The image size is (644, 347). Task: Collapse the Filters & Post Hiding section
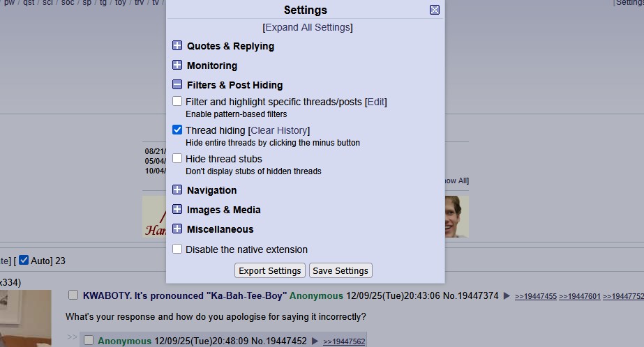177,84
